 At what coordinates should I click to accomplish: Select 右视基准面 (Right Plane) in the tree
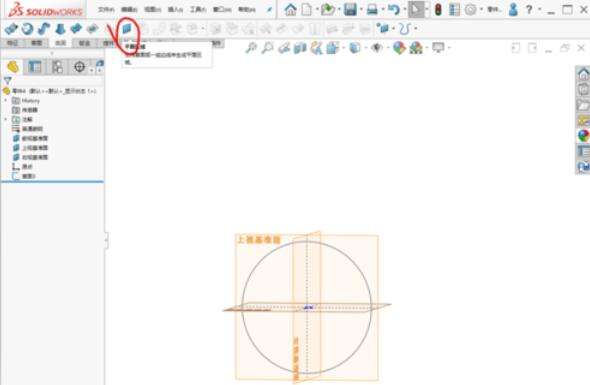[30, 157]
